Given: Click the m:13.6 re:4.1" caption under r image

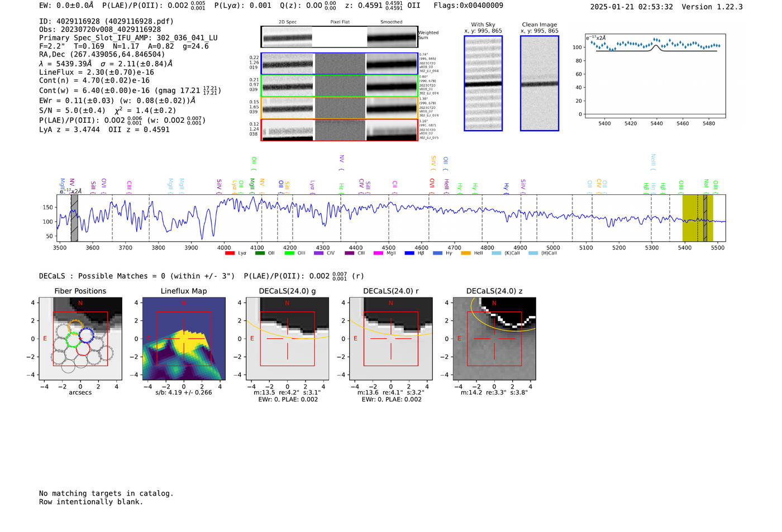Looking at the screenshot, I should click(x=391, y=392).
